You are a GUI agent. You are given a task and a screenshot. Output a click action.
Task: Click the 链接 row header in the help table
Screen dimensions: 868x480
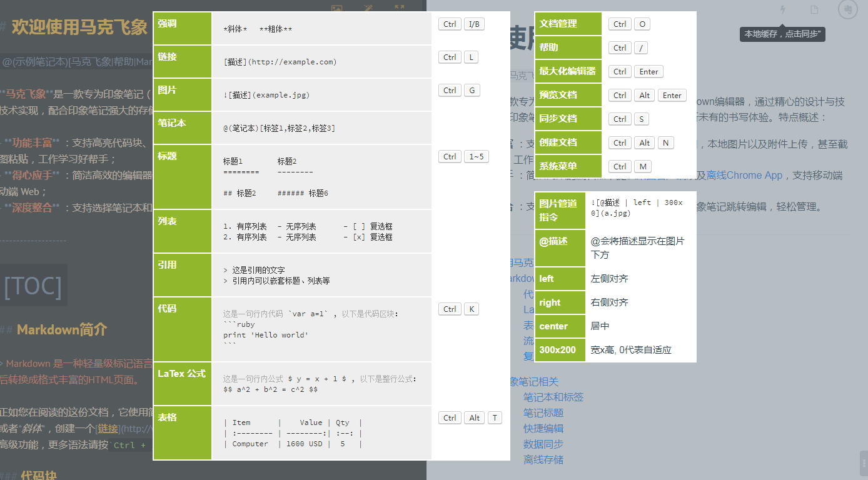tap(183, 61)
